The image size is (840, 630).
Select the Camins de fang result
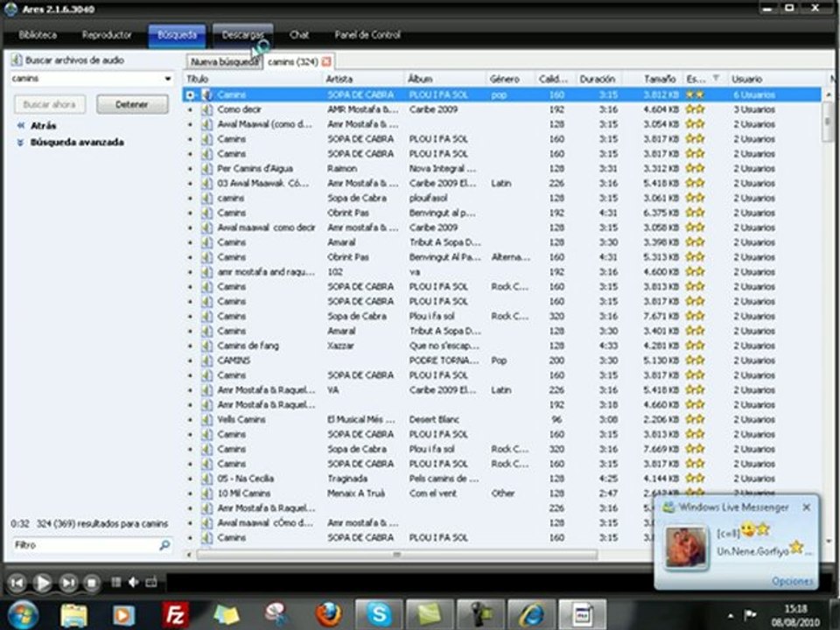502,346
